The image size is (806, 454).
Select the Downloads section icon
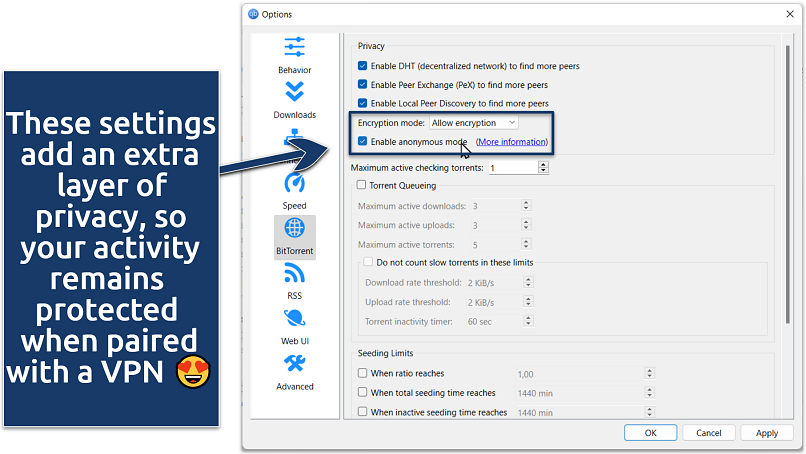[x=294, y=93]
